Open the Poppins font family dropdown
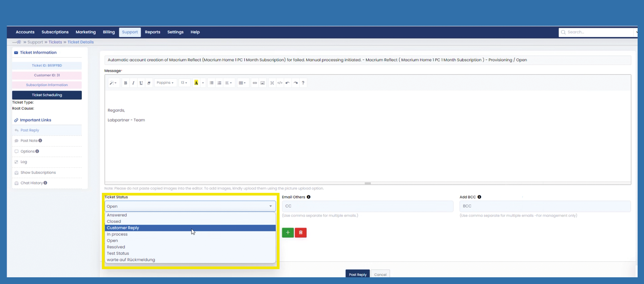 tap(165, 83)
